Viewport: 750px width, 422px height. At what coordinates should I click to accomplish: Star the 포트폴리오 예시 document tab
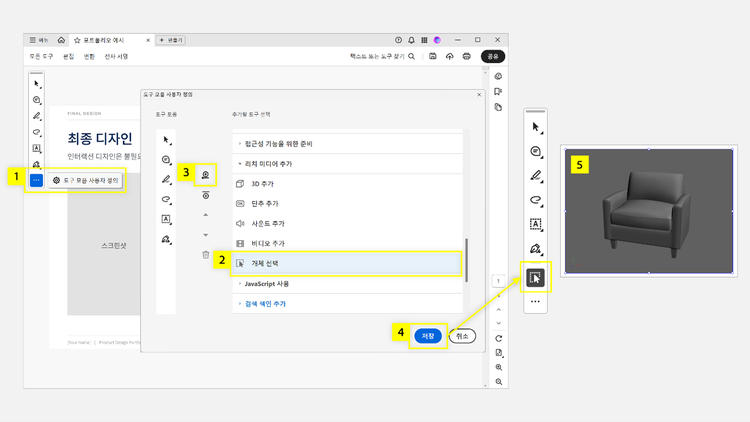[77, 40]
